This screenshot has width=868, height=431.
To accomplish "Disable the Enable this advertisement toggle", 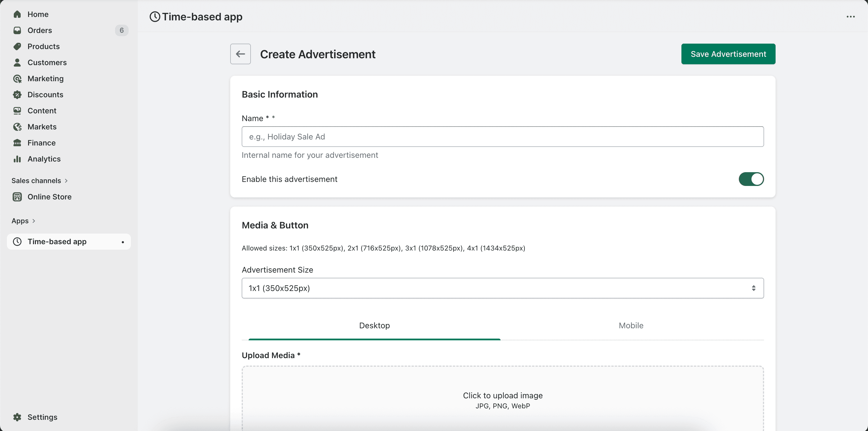I will click(751, 179).
